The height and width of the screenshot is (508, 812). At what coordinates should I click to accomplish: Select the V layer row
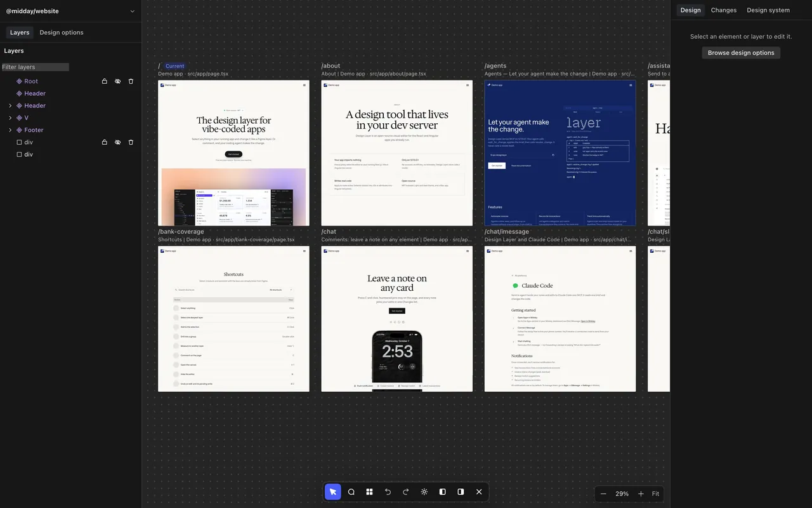click(70, 118)
